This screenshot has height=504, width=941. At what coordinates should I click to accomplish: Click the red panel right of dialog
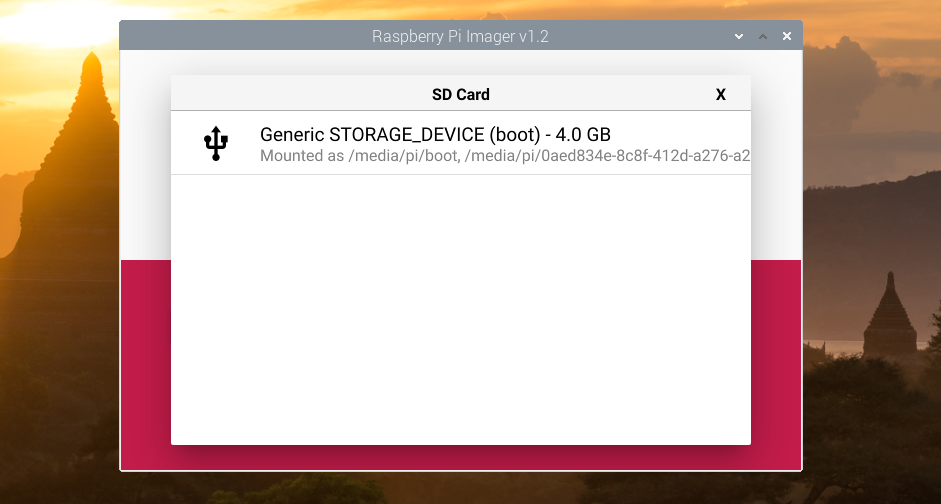pos(776,365)
